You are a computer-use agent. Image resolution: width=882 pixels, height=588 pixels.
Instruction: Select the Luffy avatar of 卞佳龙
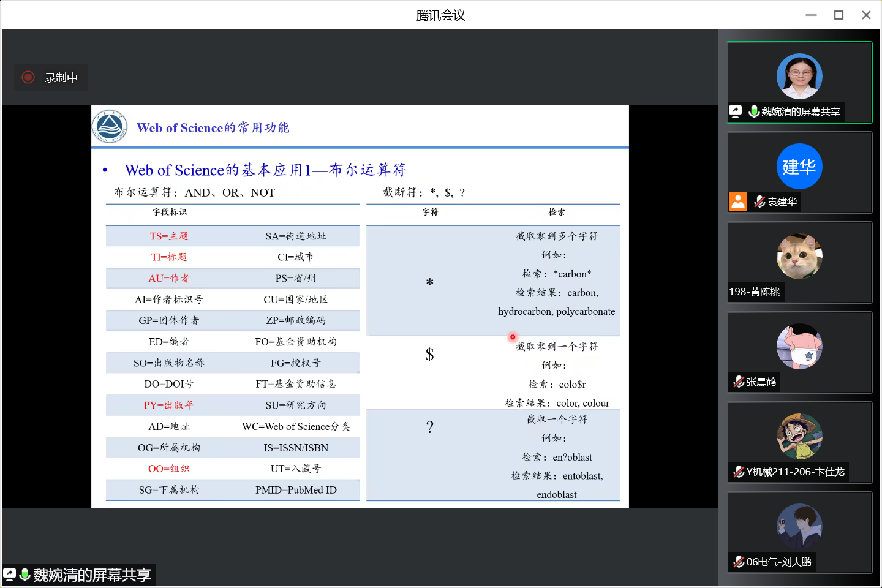click(x=799, y=436)
